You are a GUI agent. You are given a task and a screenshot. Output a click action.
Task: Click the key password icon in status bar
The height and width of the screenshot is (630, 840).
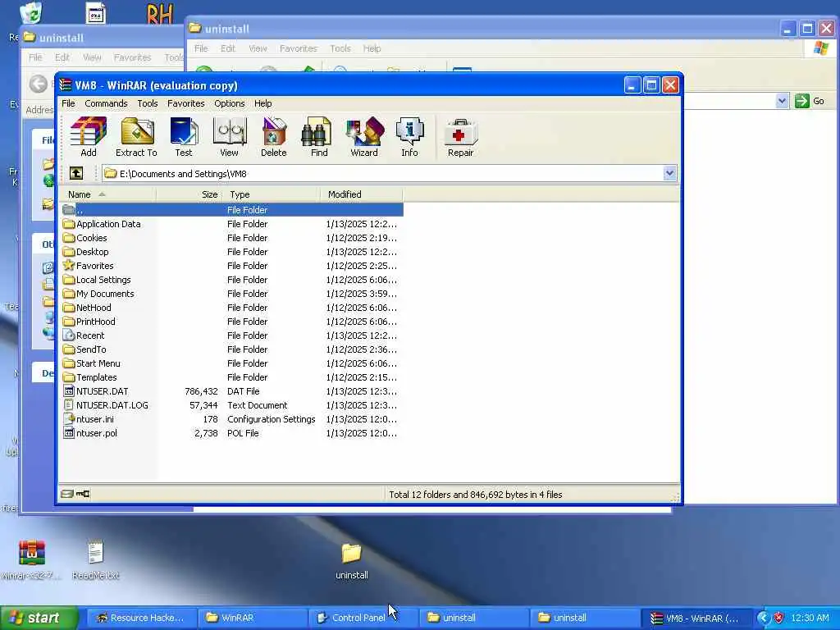coord(83,494)
